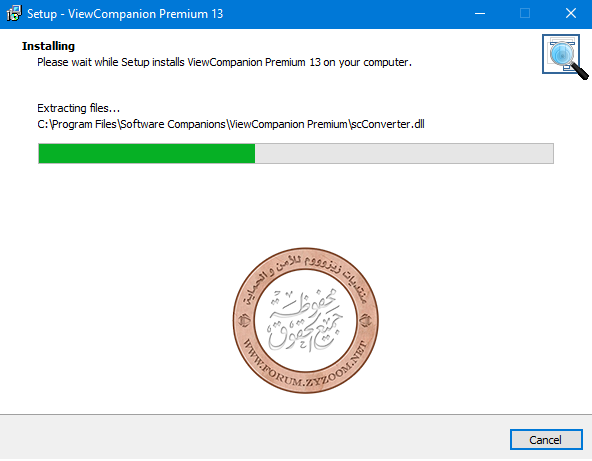Click the scConverter.dll file path text

(231, 124)
